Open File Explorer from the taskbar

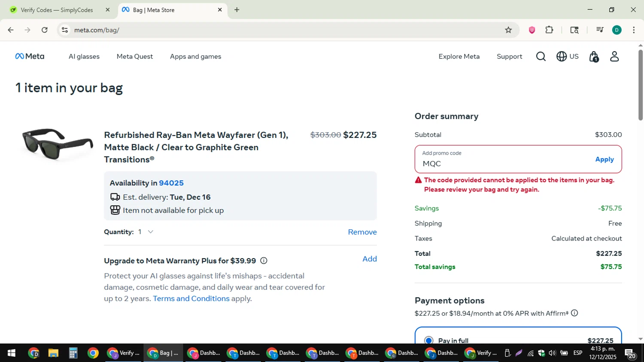53,353
